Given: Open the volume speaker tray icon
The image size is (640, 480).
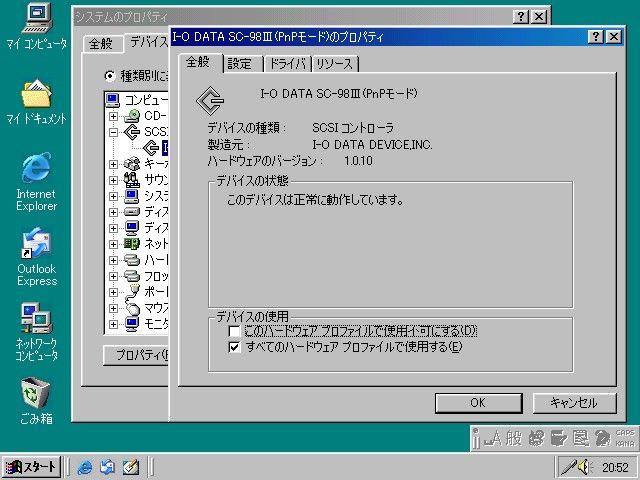Looking at the screenshot, I should click(585, 467).
